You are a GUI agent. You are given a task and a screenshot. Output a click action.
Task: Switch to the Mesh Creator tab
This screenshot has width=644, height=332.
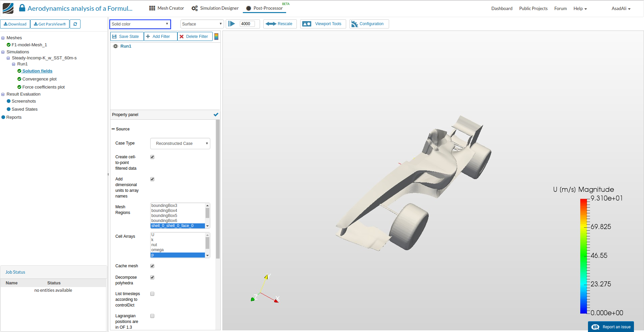pos(167,8)
